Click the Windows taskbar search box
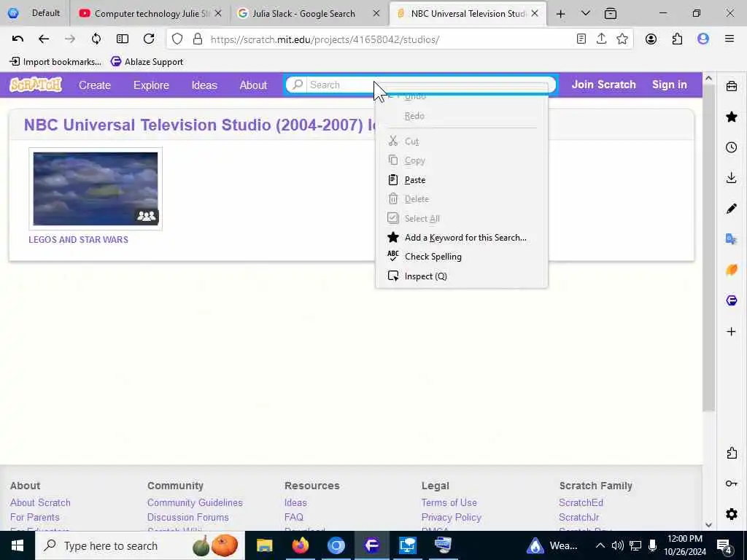747x560 pixels. 139,545
